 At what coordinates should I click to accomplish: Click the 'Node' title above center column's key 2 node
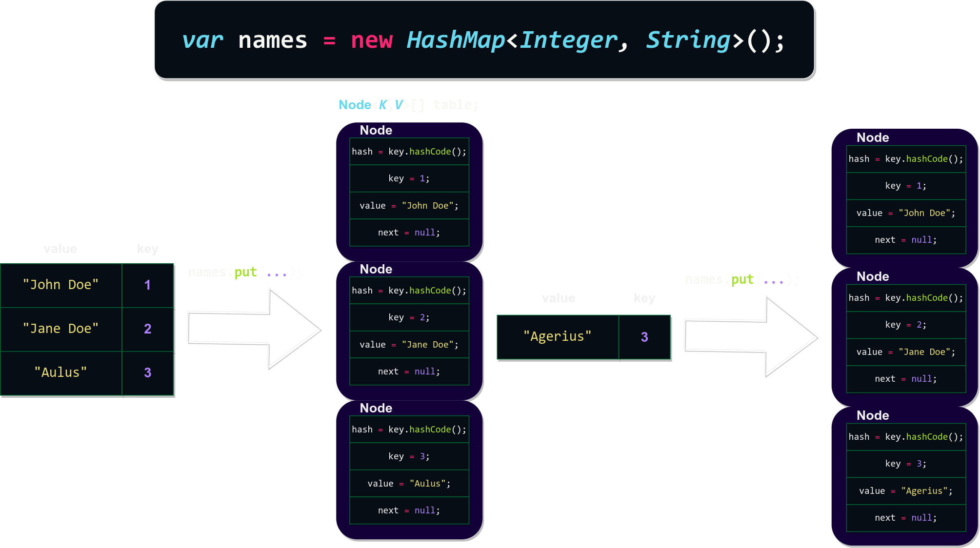coord(376,269)
